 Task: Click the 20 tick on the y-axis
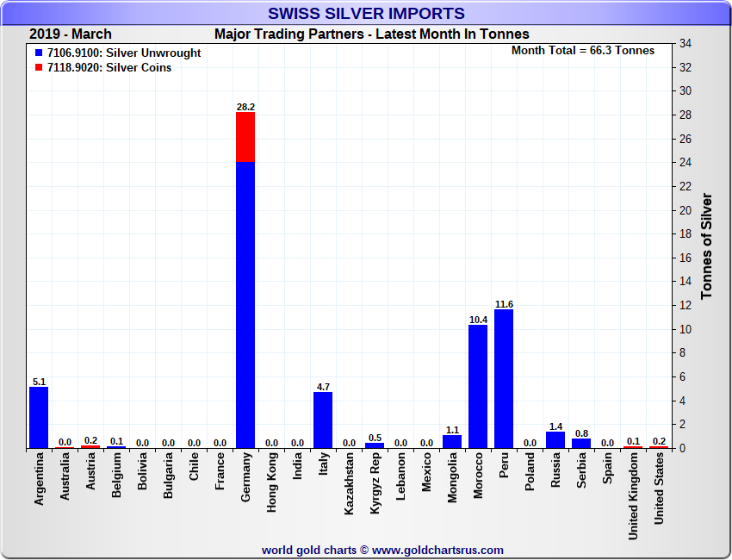pyautogui.click(x=685, y=210)
